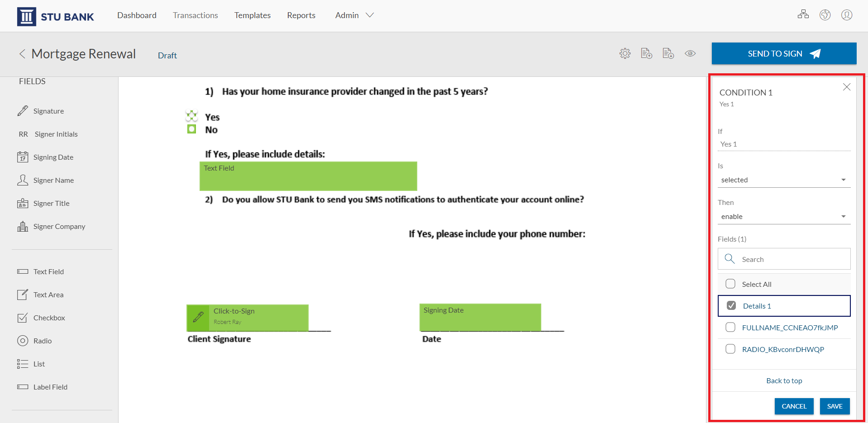Click the fields Search input box

[x=784, y=259]
